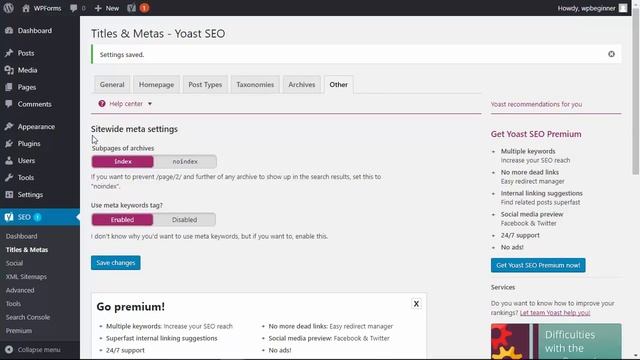Dismiss the Settings saved notice
Image resolution: width=640 pixels, height=360 pixels.
(x=611, y=54)
